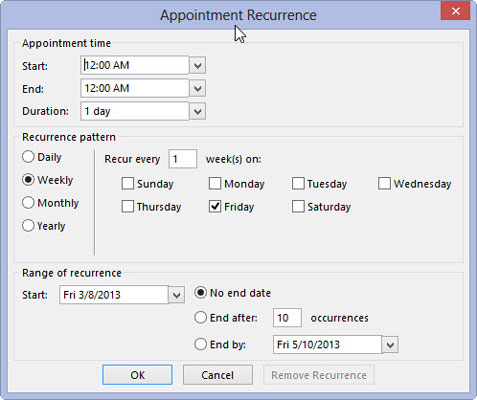Confirm with the OK button
The width and height of the screenshot is (477, 400).
137,375
